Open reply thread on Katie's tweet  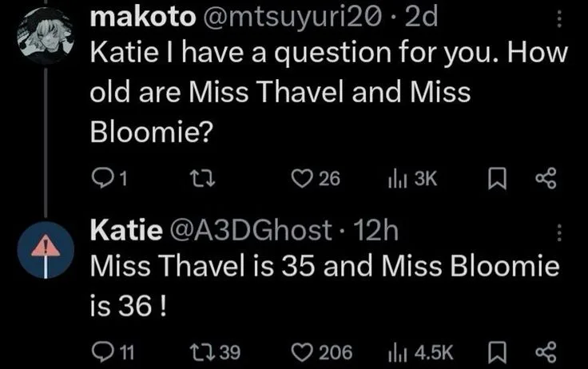pos(105,350)
